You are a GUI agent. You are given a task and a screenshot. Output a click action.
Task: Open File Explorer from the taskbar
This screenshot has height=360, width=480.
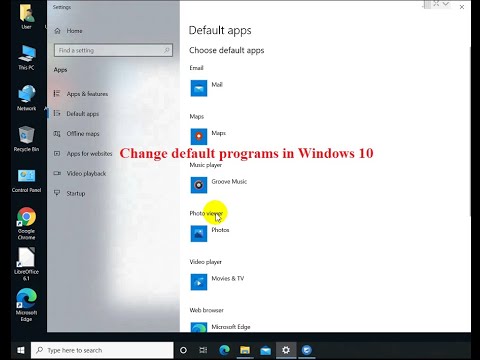pos(245,350)
